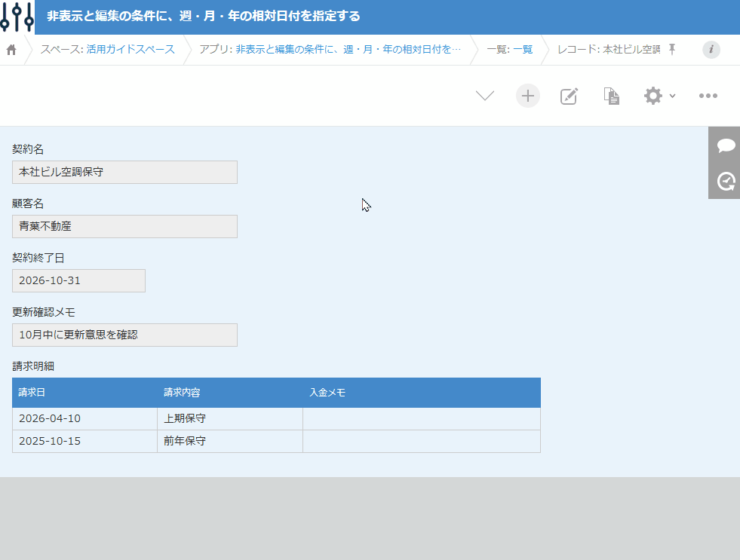740x560 pixels.
Task: Click the 2026-10-31 contract end date field
Action: (78, 280)
